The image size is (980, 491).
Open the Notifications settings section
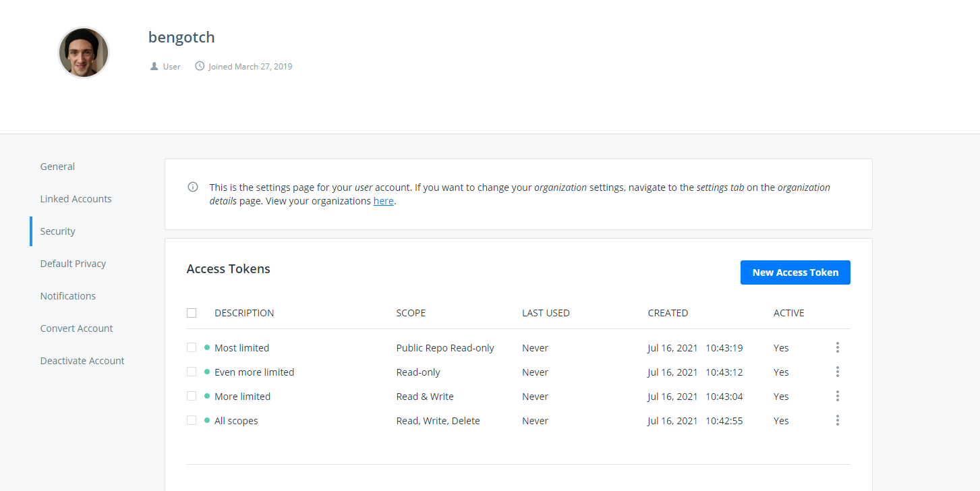pos(67,296)
